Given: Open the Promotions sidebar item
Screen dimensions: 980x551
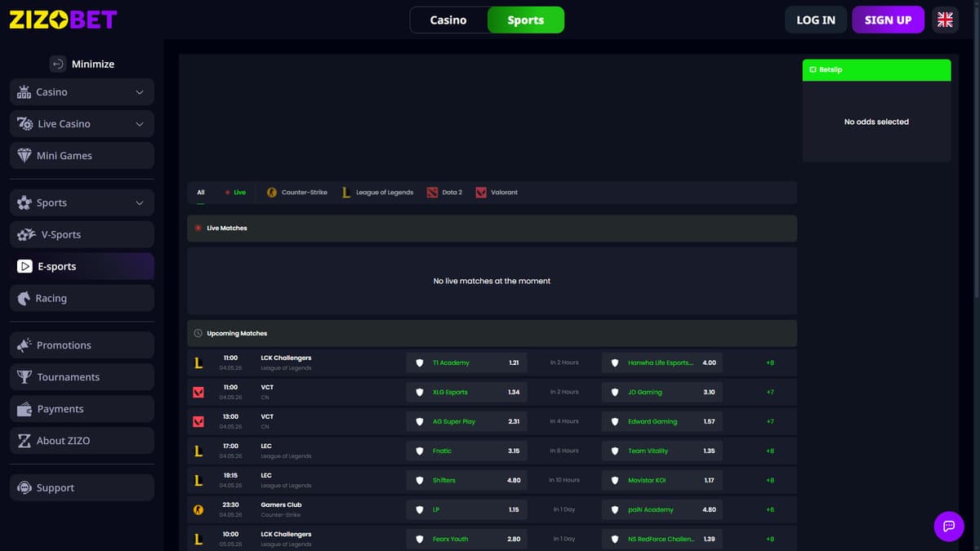Looking at the screenshot, I should [82, 344].
